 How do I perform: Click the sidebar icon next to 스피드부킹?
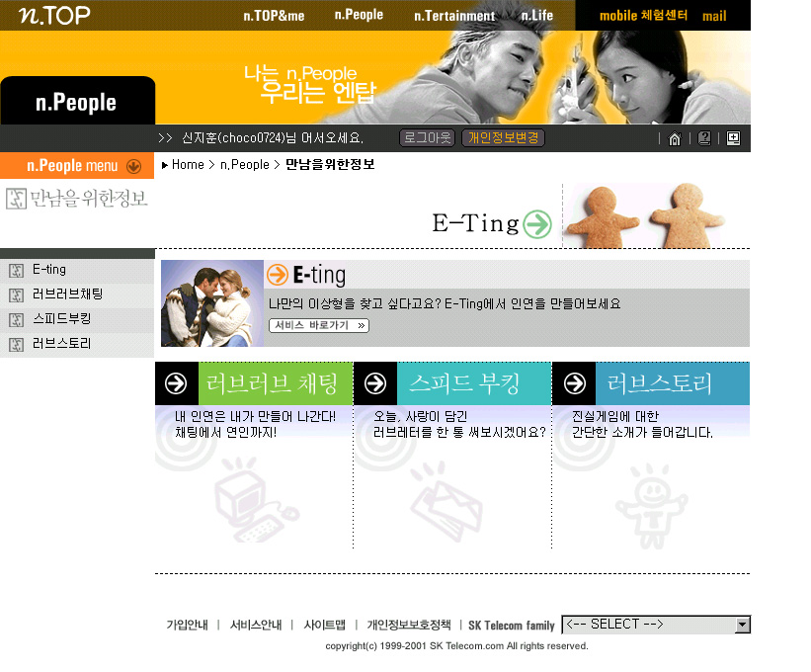coord(17,320)
